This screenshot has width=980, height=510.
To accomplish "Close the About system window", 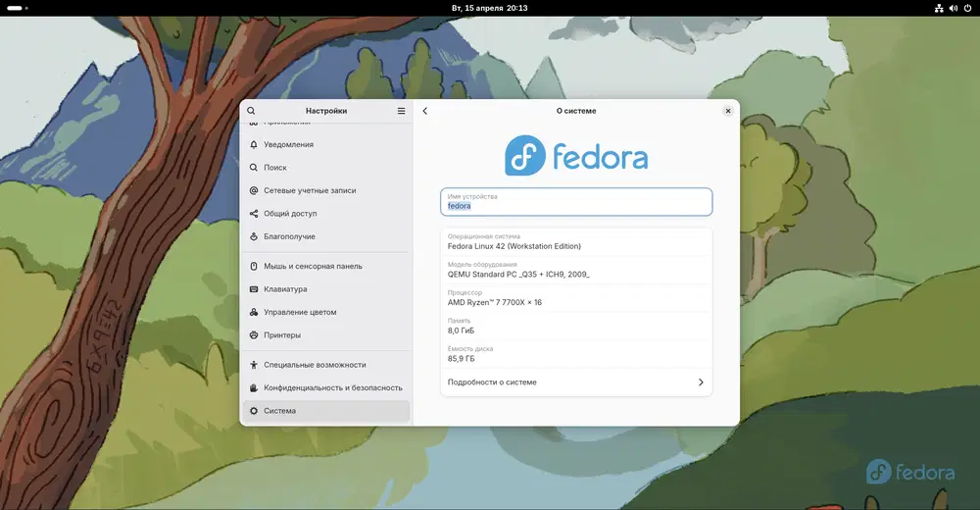I will point(727,111).
